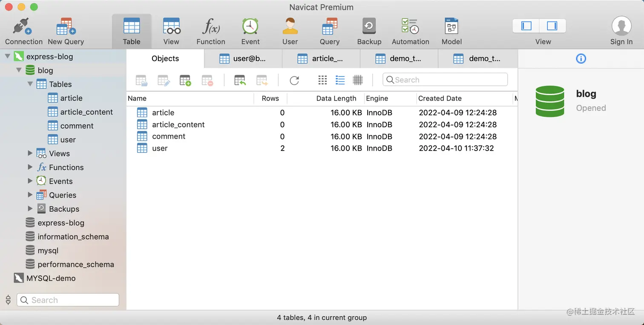Open the Event toolbar icon
Screen dimensions: 644x325
[x=250, y=31]
